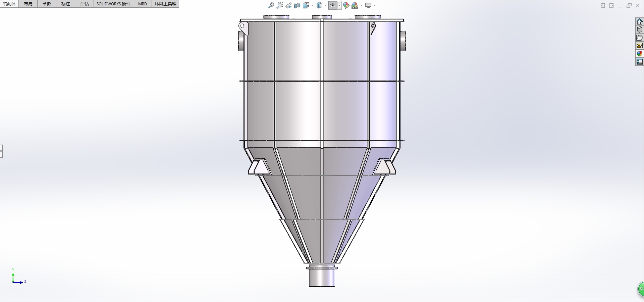Click the expand-right panel arrow icon
The image size is (644, 302).
611,5
